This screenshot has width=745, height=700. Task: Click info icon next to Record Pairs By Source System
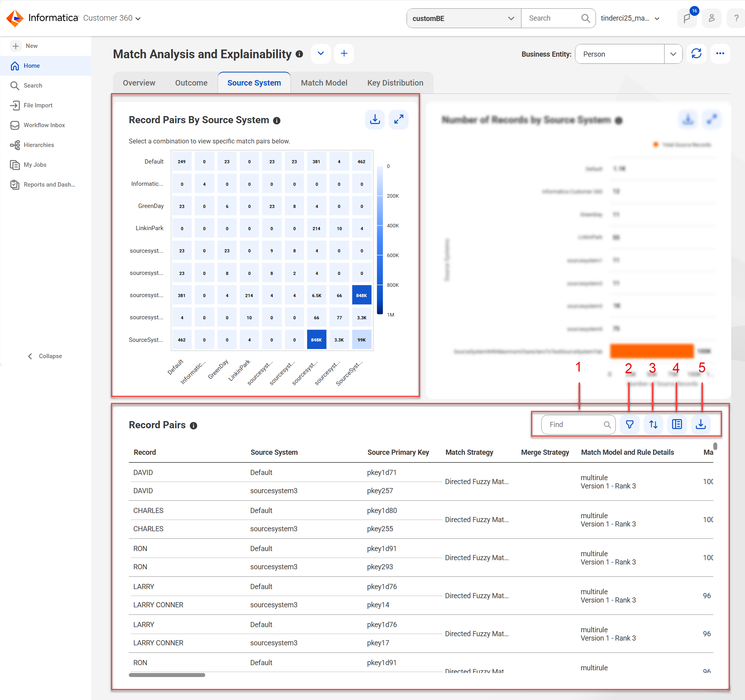(277, 121)
